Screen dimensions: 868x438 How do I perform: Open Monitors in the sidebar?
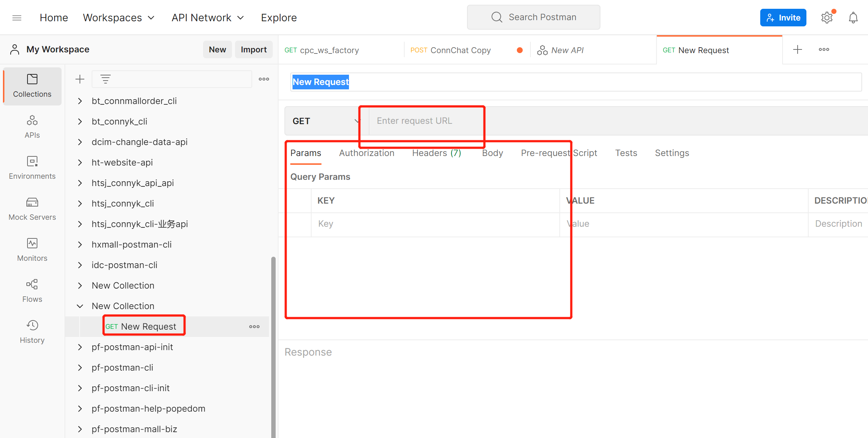click(x=32, y=250)
